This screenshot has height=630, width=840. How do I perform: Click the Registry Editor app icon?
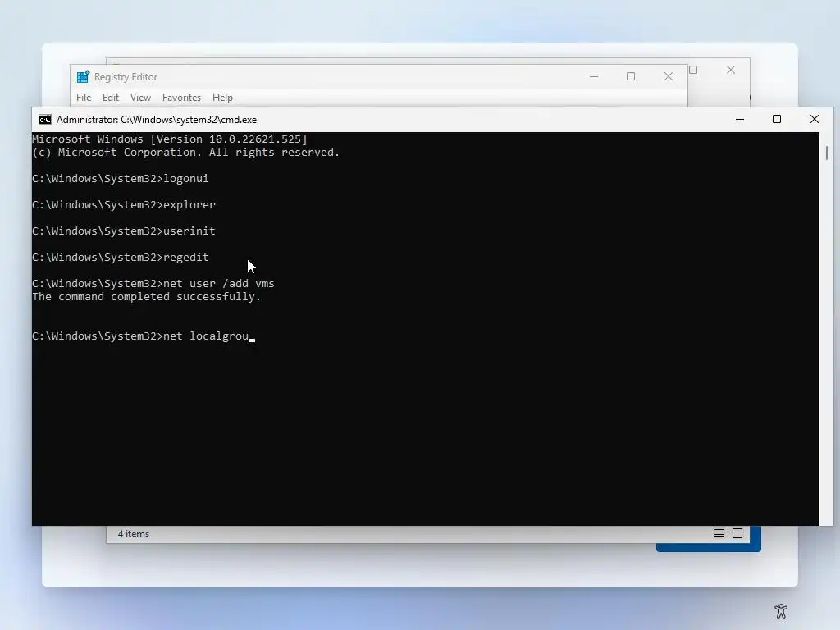point(83,77)
